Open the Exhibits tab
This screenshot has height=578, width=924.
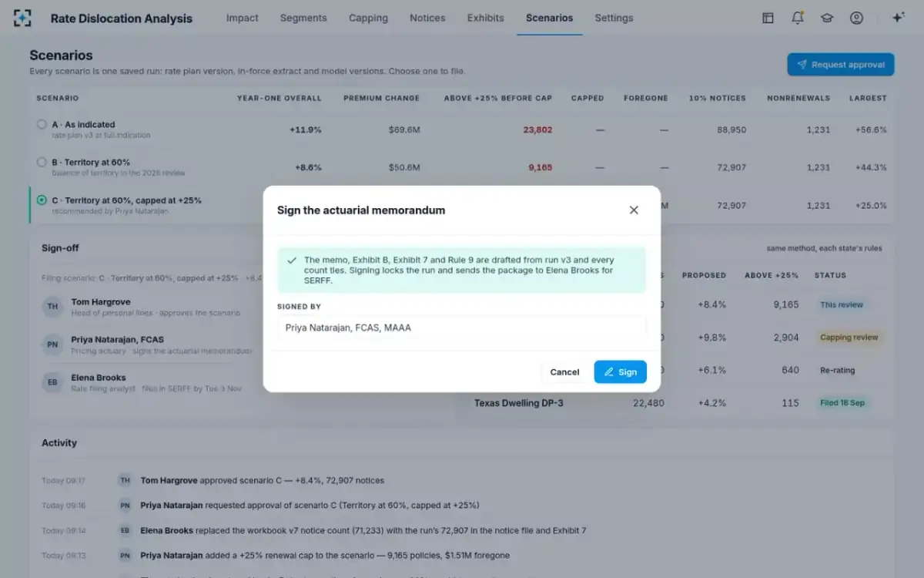coord(486,18)
